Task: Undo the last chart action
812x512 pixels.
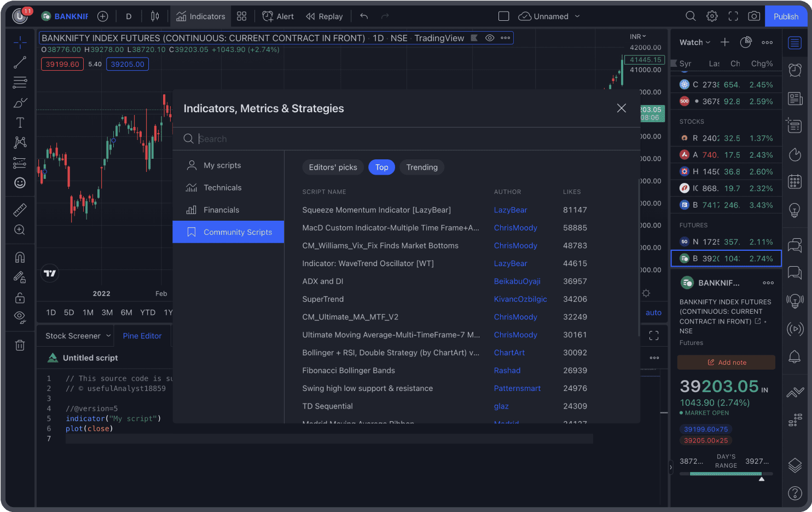Action: [x=364, y=16]
